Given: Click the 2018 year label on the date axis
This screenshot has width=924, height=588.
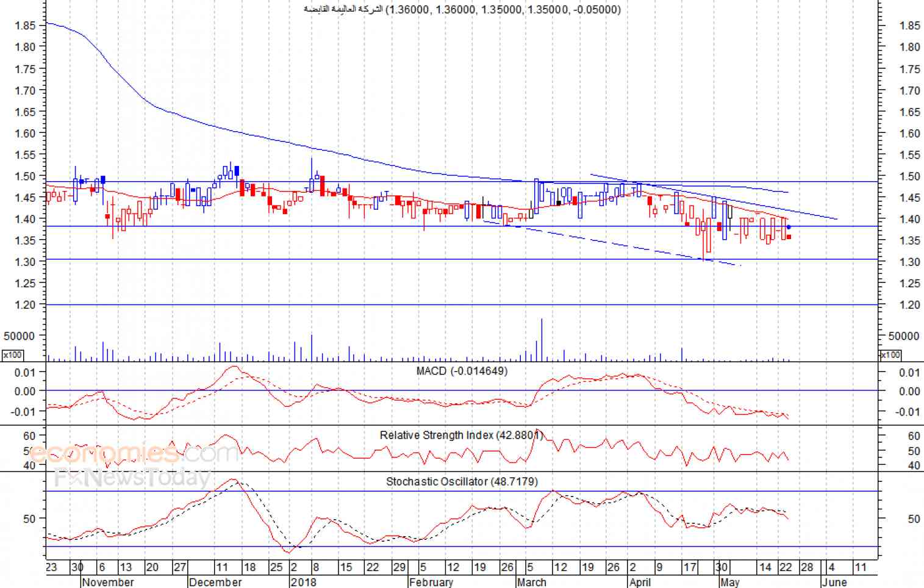Looking at the screenshot, I should [x=304, y=582].
